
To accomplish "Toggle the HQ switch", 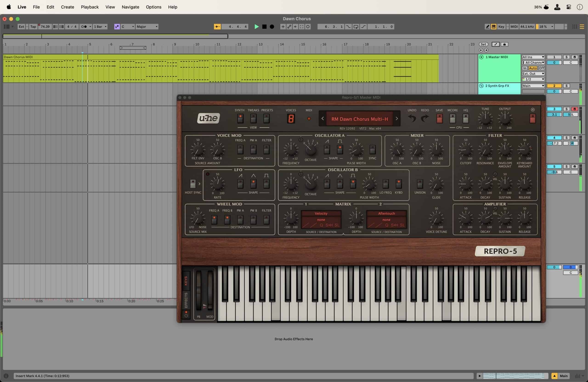I will point(465,119).
